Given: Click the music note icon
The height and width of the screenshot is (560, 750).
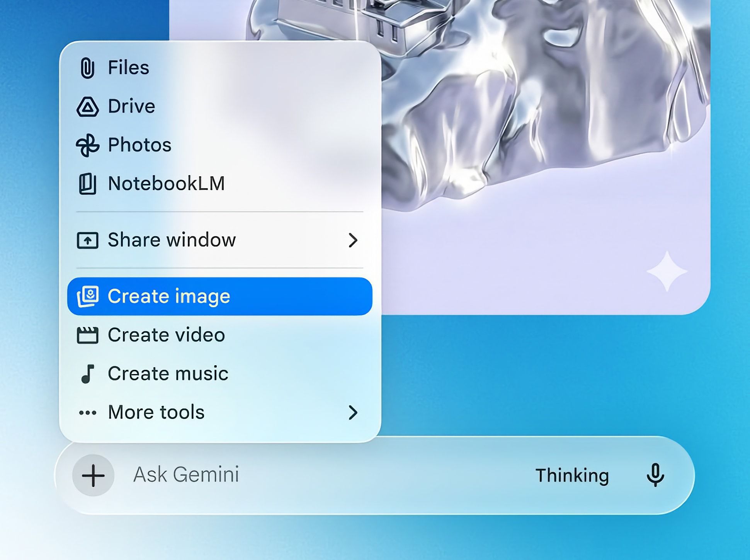Looking at the screenshot, I should tap(88, 374).
